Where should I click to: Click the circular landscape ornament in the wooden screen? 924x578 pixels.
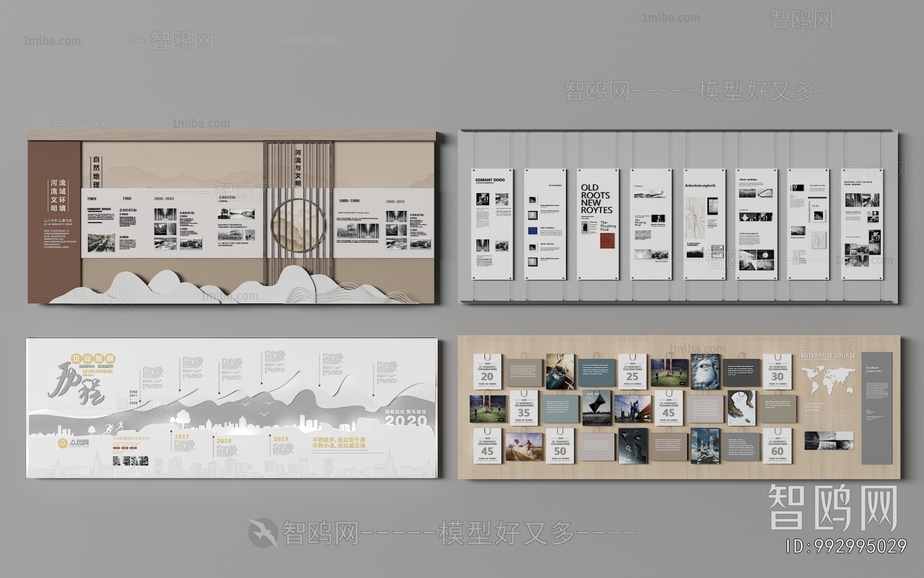(x=298, y=225)
